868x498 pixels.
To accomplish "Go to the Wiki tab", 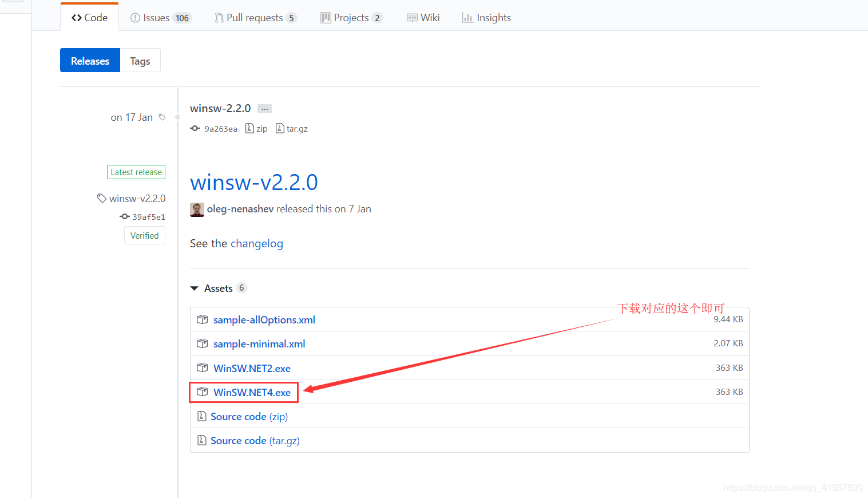I will pos(423,18).
